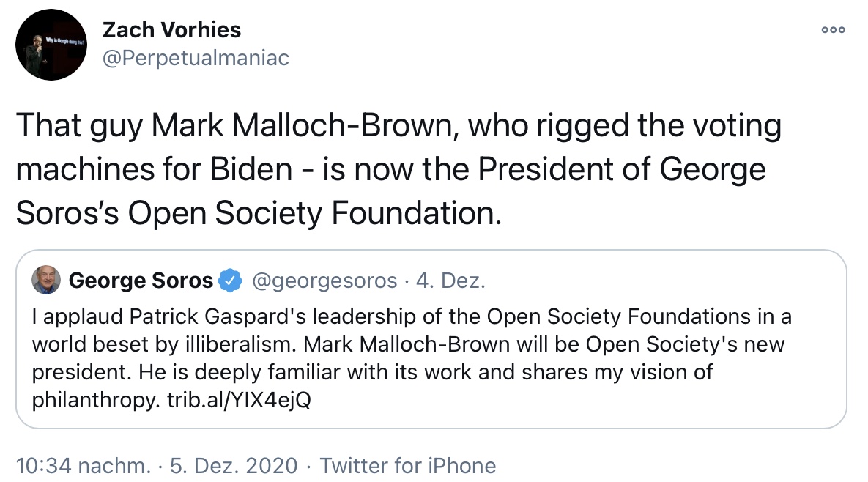Screen dimensions: 868x482
Task: Click the 5. Dez. 2020 date
Action: (234, 465)
